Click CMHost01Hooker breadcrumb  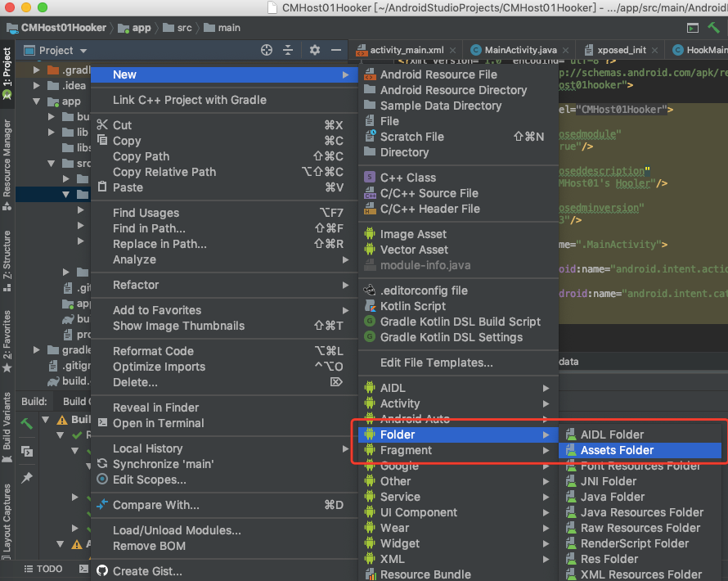tap(56, 28)
